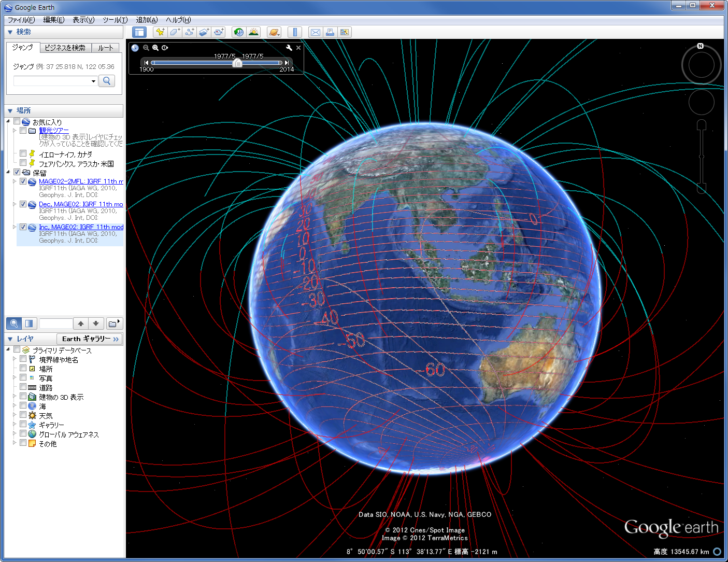Click the print icon in toolbar

click(330, 32)
